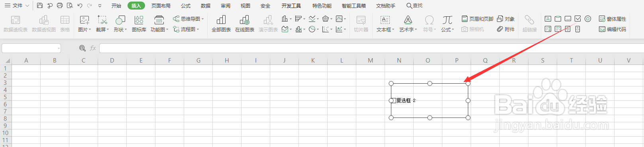Click the Save icon in quick access toolbar
The width and height of the screenshot is (644, 147).
pyautogui.click(x=40, y=6)
